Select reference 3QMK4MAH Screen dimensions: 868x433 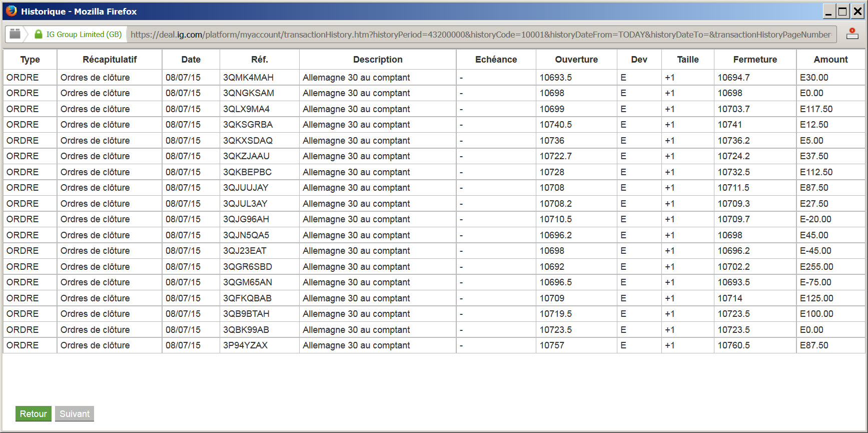249,78
